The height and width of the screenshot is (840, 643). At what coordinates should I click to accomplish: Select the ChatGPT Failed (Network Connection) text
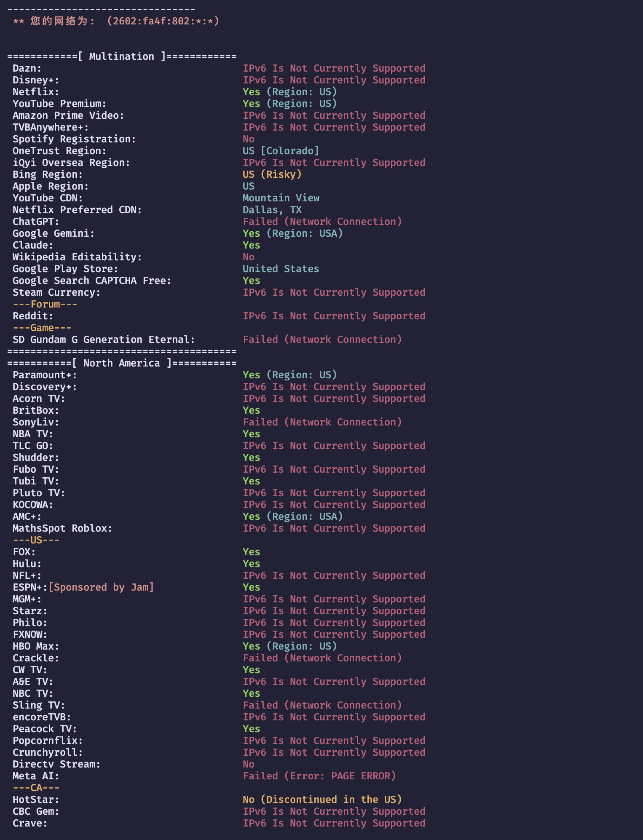(322, 222)
